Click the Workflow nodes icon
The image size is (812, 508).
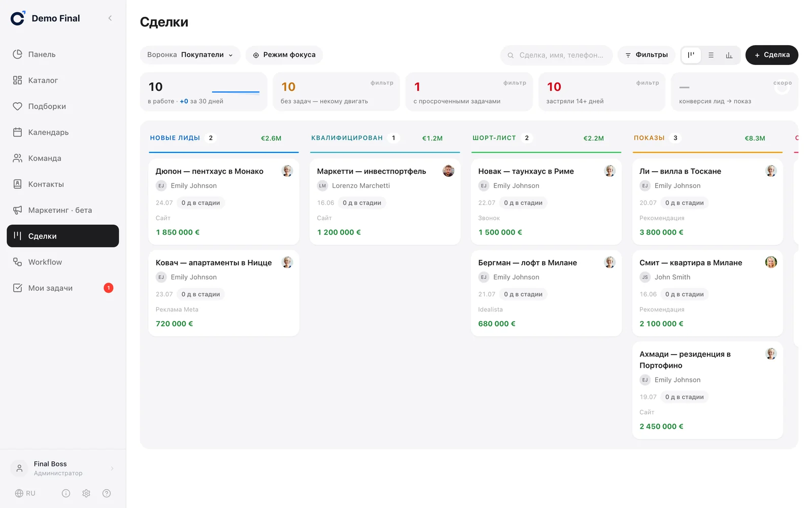[x=17, y=262]
